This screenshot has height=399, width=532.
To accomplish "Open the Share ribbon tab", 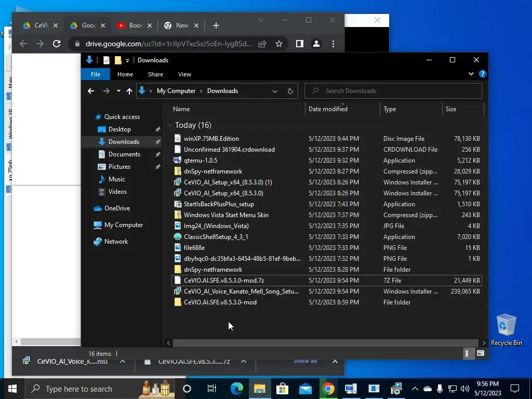I will point(155,74).
